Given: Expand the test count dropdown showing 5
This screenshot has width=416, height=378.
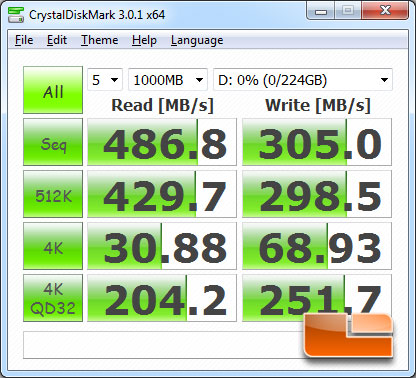Looking at the screenshot, I should (x=105, y=80).
